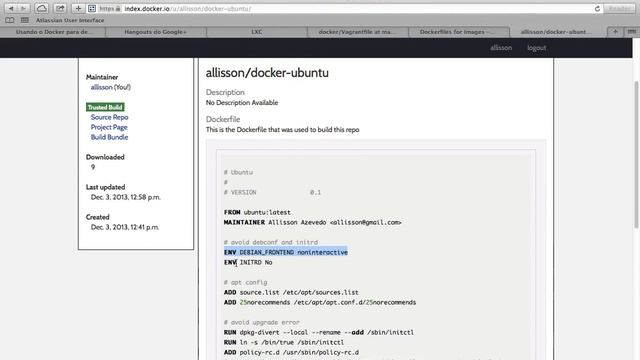
Task: Switch to the LXC tab
Action: (x=257, y=32)
